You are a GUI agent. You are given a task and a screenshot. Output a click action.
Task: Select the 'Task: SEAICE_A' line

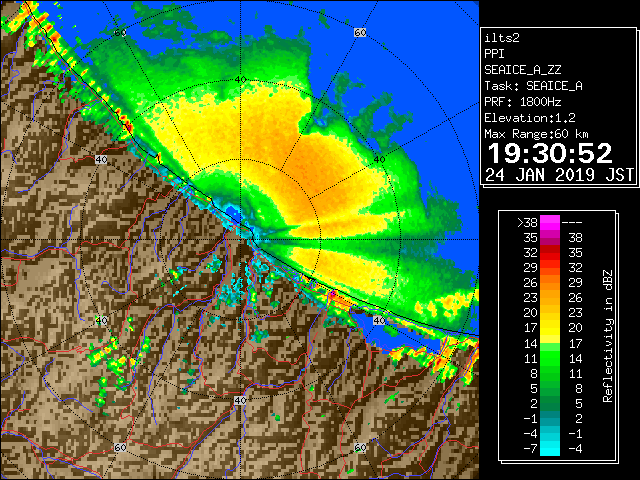[533, 86]
